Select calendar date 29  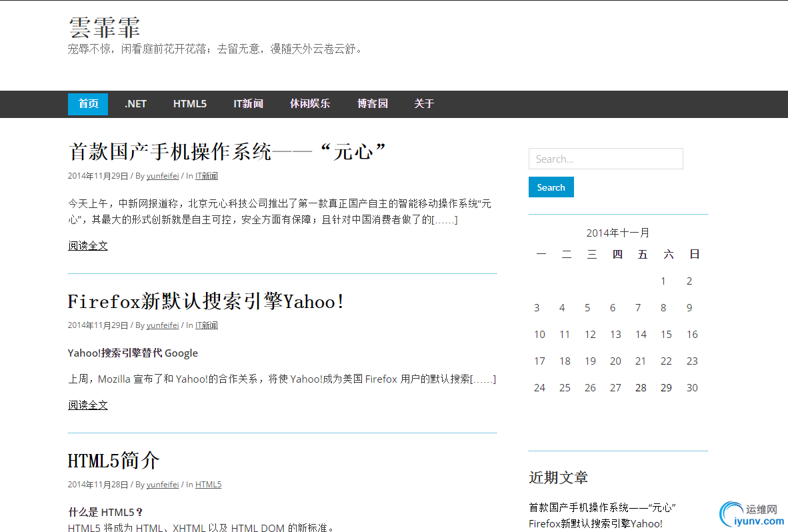point(666,388)
